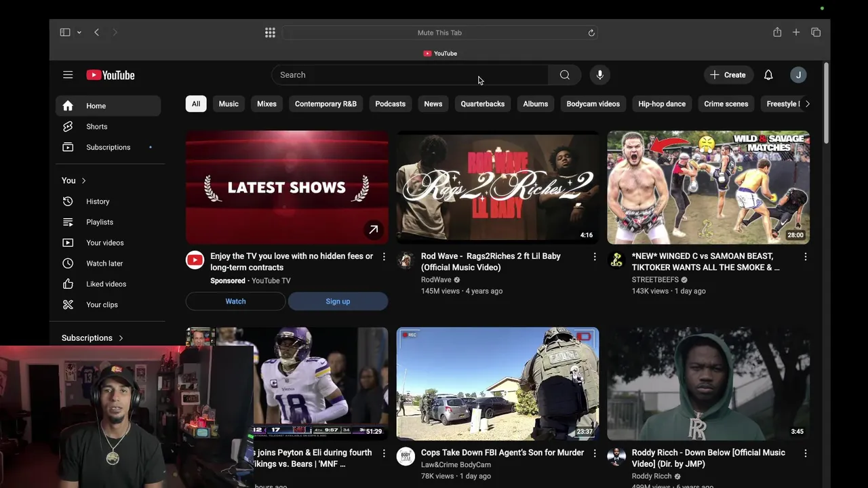Open options for the Cops Take Down video
This screenshot has height=488, width=868.
[x=595, y=453]
